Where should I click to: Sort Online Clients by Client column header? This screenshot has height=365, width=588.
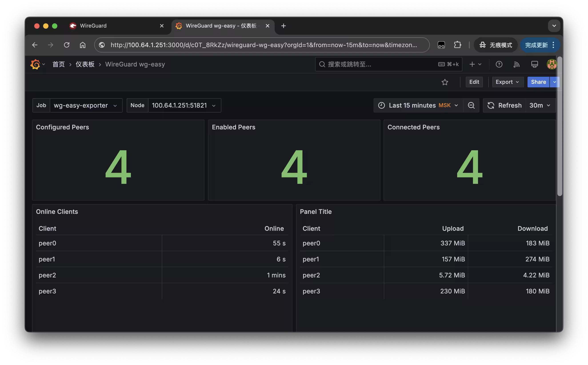(x=47, y=229)
